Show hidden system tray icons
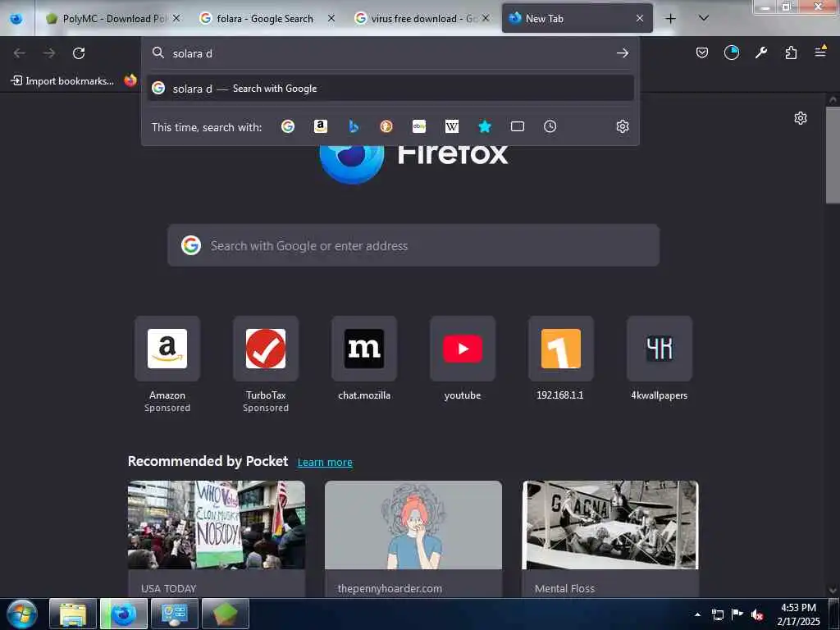840x630 pixels. (697, 614)
